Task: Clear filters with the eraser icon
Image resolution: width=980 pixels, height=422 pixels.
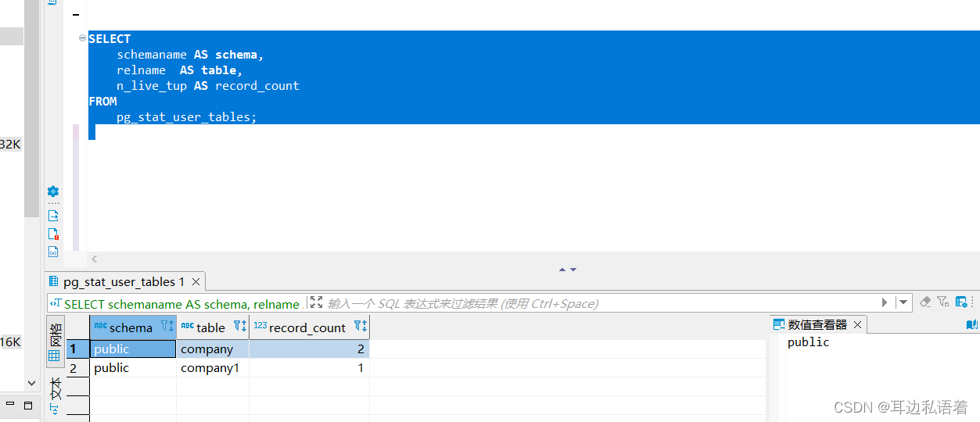Action: pos(925,302)
